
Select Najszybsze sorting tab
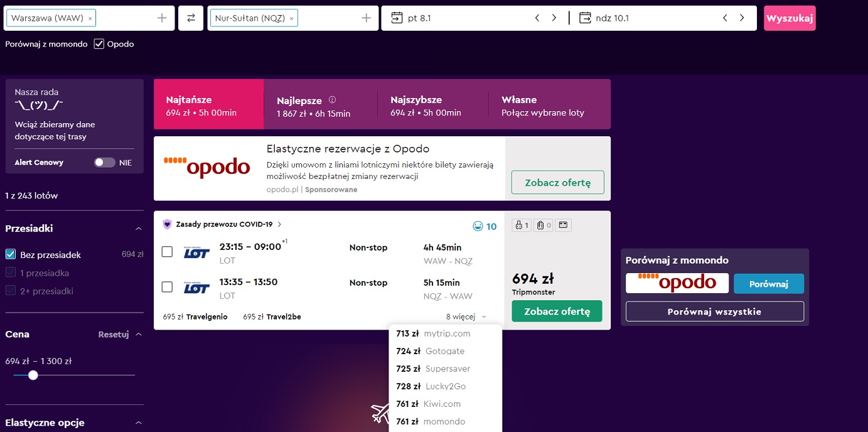[x=432, y=104]
